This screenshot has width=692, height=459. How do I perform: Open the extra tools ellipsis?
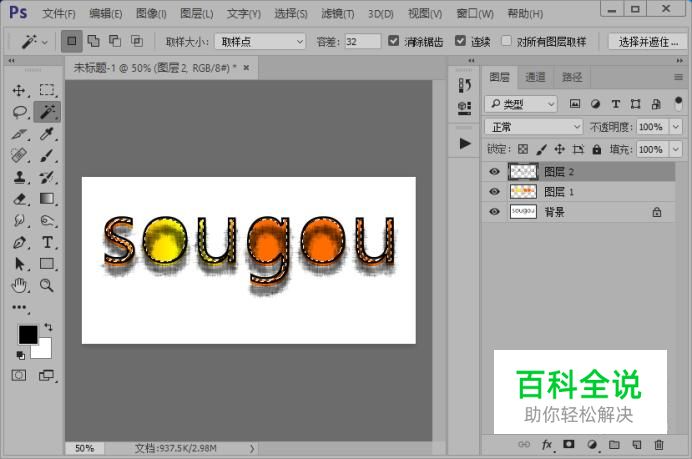tap(19, 307)
